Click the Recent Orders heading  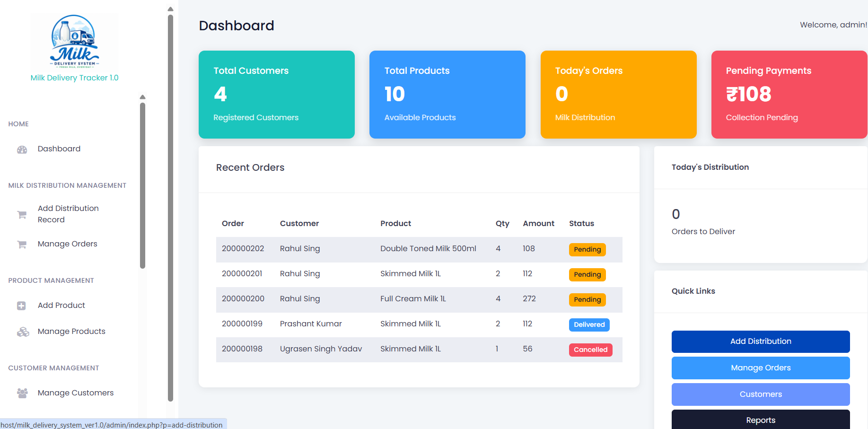point(250,167)
